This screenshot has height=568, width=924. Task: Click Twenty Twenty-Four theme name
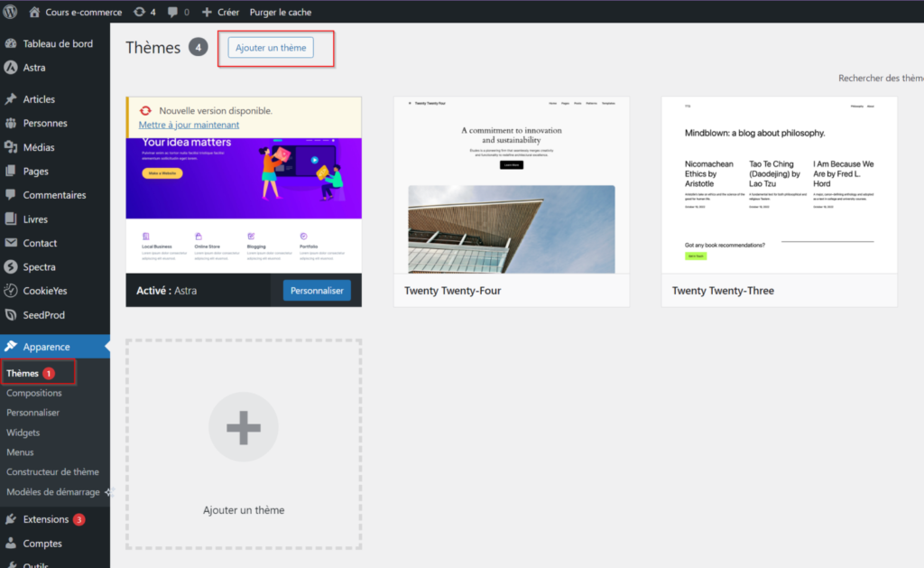(x=453, y=291)
